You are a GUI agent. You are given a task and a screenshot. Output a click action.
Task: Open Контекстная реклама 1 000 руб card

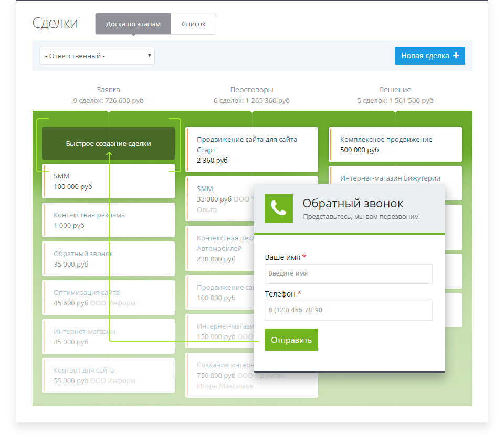click(108, 220)
